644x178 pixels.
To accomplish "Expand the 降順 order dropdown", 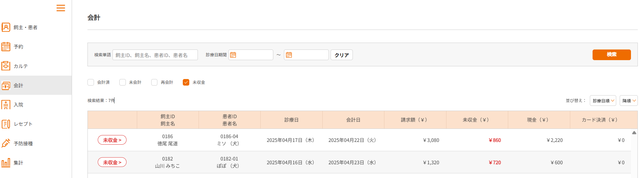I will coord(629,101).
